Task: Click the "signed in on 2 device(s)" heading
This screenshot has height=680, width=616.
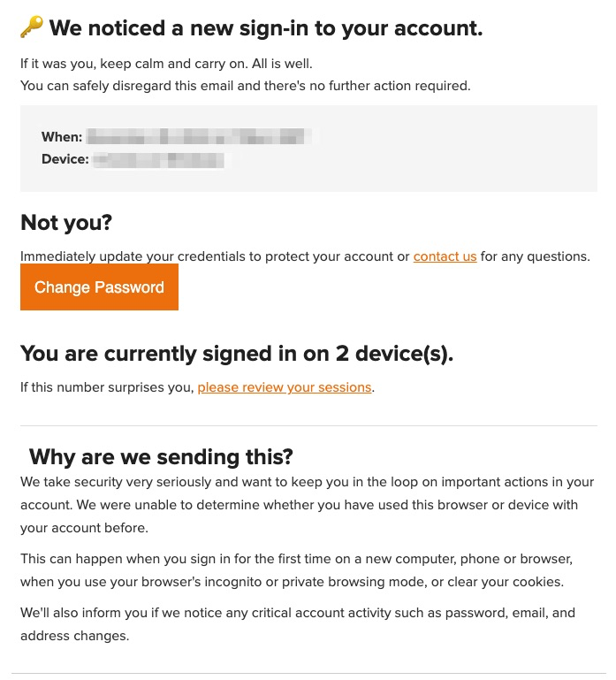Action: (237, 354)
